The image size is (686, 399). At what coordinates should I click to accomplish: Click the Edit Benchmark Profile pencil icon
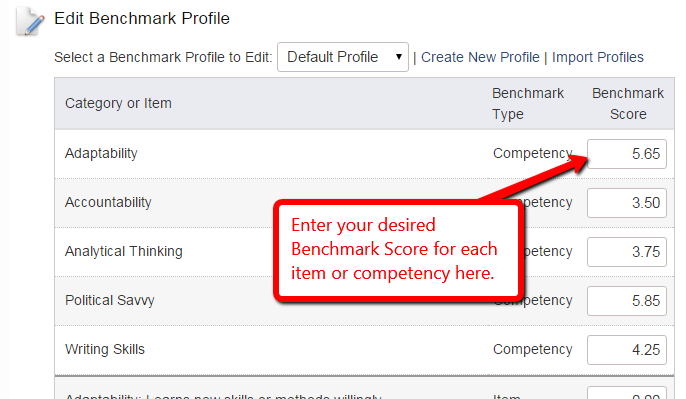30,21
